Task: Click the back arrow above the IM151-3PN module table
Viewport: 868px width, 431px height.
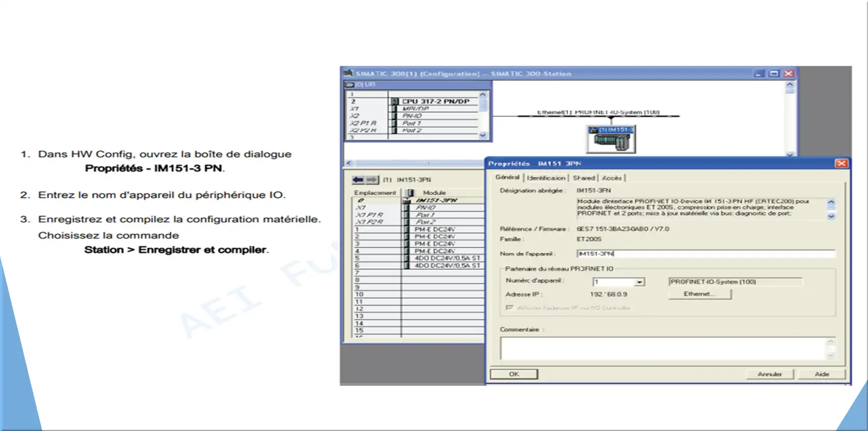Action: [x=358, y=180]
